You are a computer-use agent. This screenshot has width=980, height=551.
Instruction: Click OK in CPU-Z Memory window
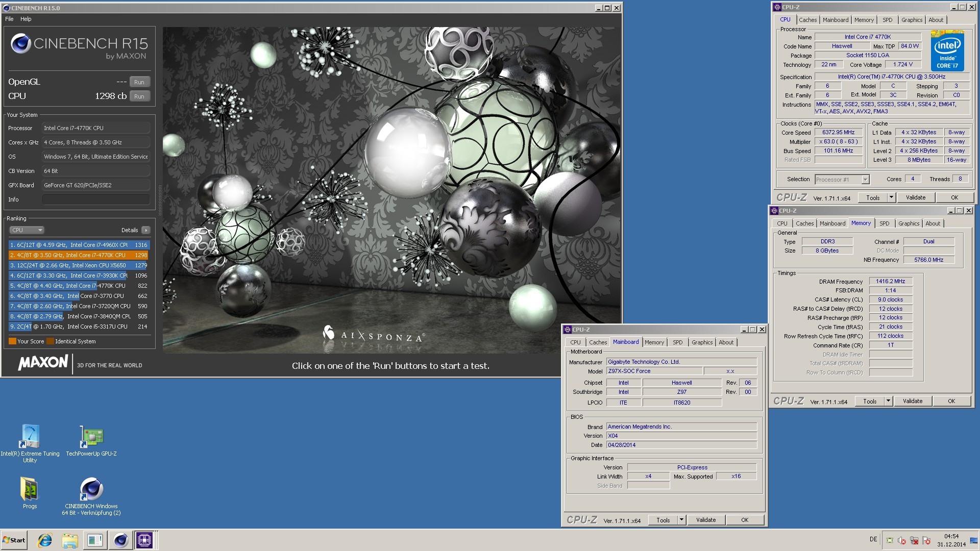pyautogui.click(x=951, y=401)
